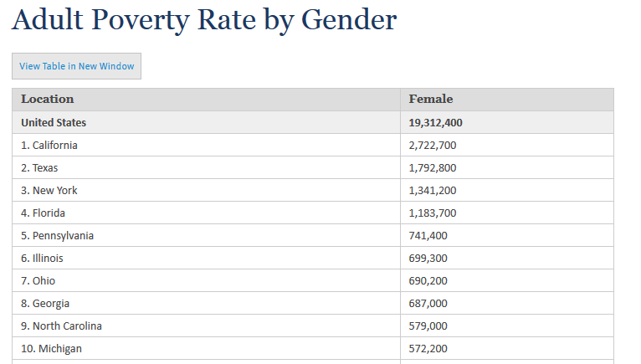Click the New York location cell
The image size is (641, 364).
[x=49, y=190]
